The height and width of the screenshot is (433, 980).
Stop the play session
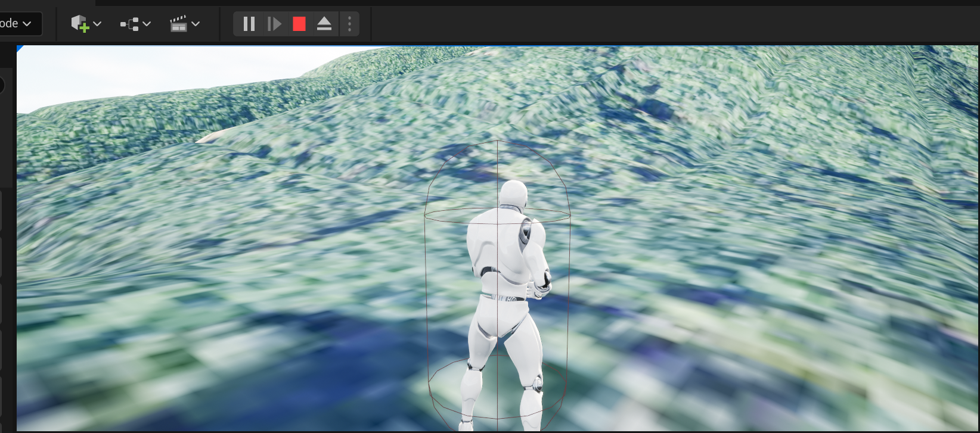(299, 24)
